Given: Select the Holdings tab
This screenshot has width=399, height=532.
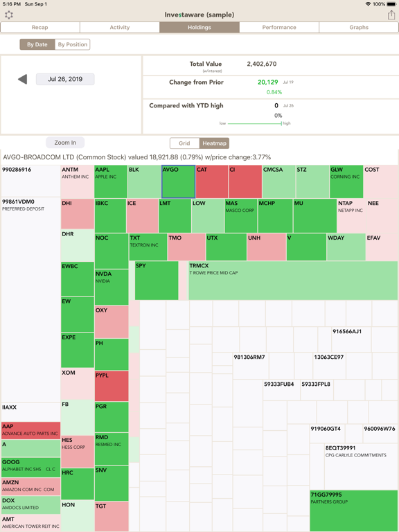Looking at the screenshot, I should pos(199,28).
